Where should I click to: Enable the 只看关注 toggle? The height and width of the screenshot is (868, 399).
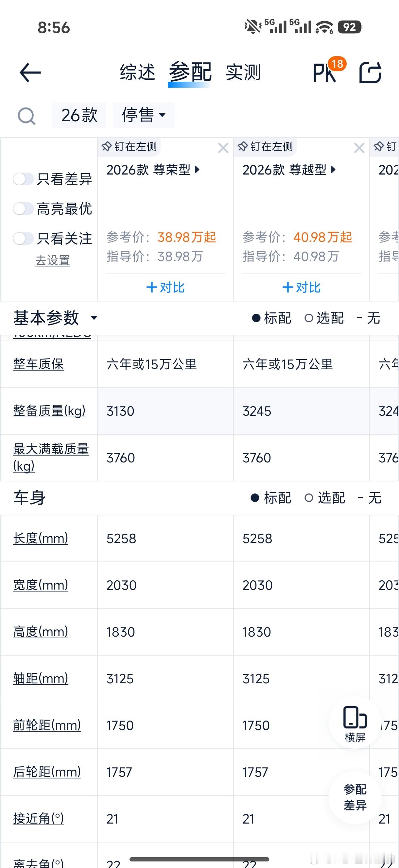[x=23, y=239]
